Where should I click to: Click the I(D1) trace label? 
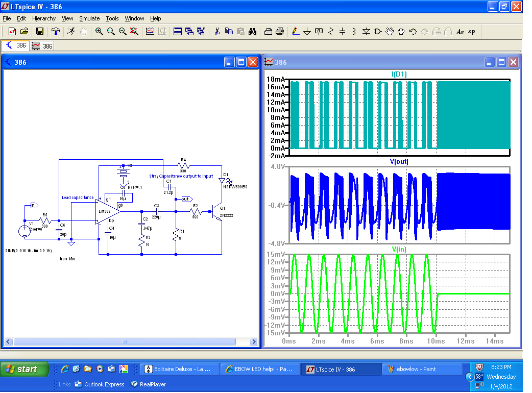(x=399, y=74)
